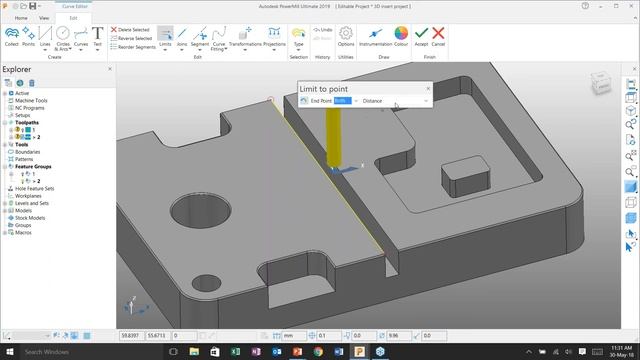The image size is (640, 360).
Task: Expand the Levels and Sets node
Action: click(5, 203)
